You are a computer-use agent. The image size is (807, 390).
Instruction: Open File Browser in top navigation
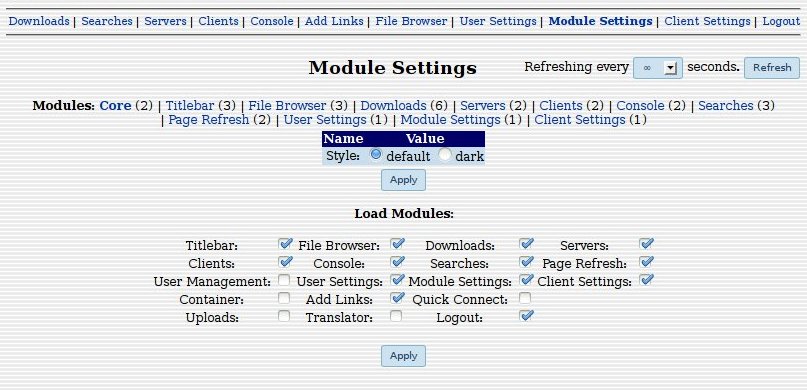point(411,21)
